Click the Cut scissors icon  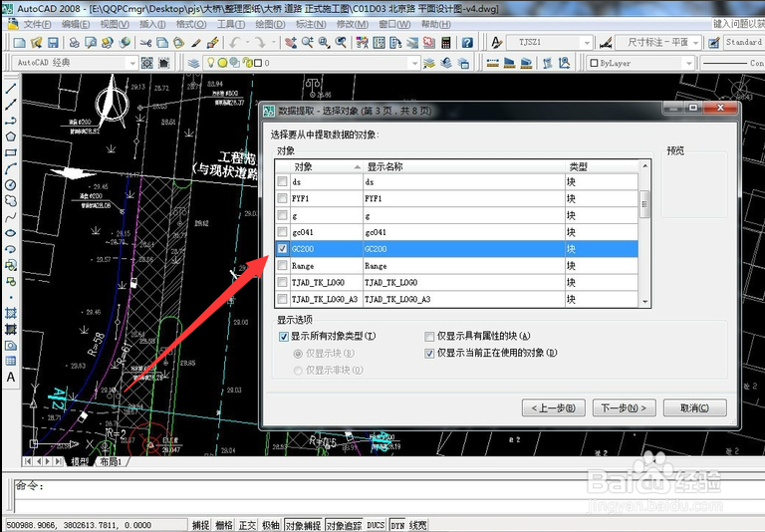(145, 43)
